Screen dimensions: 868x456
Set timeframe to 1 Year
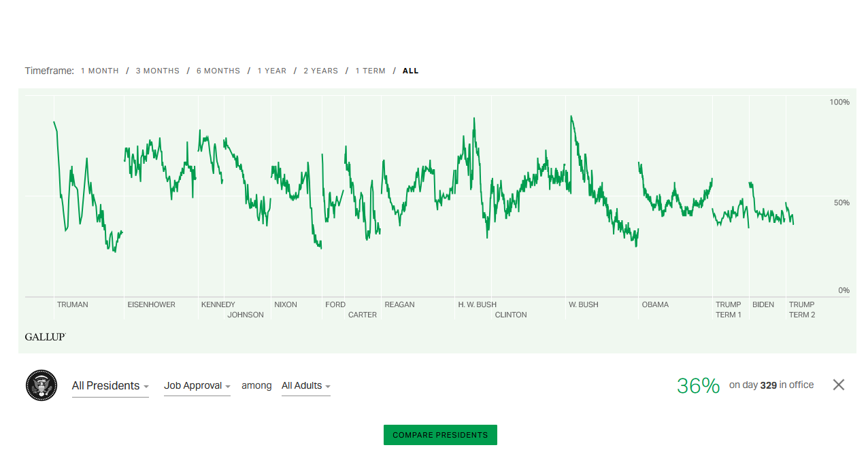pyautogui.click(x=271, y=71)
